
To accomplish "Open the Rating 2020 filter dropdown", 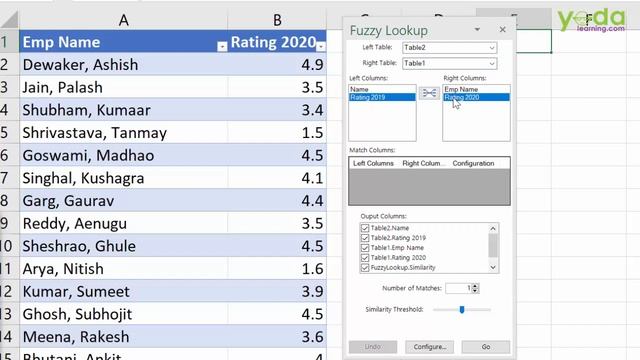I will tap(321, 47).
